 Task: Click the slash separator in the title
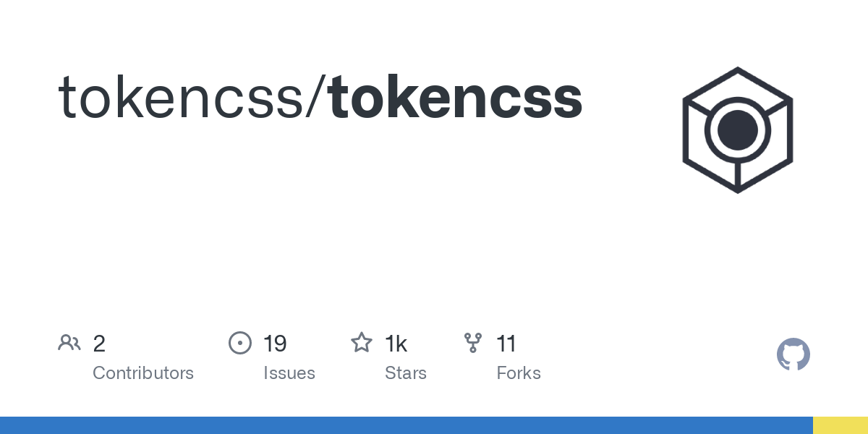point(316,97)
